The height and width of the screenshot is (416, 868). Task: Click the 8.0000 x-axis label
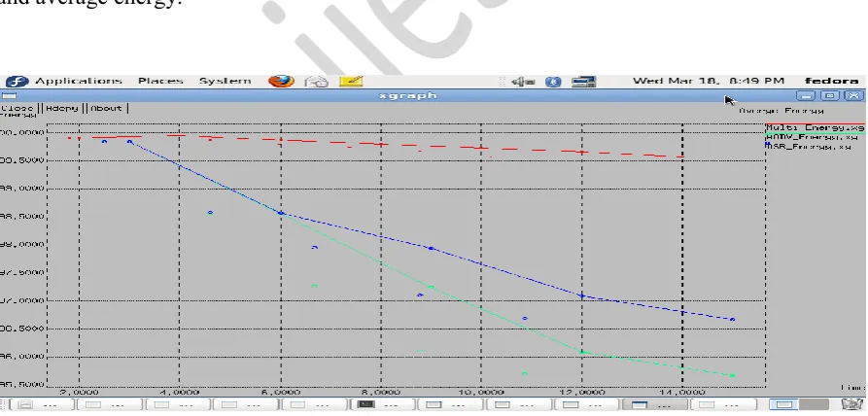tap(381, 392)
